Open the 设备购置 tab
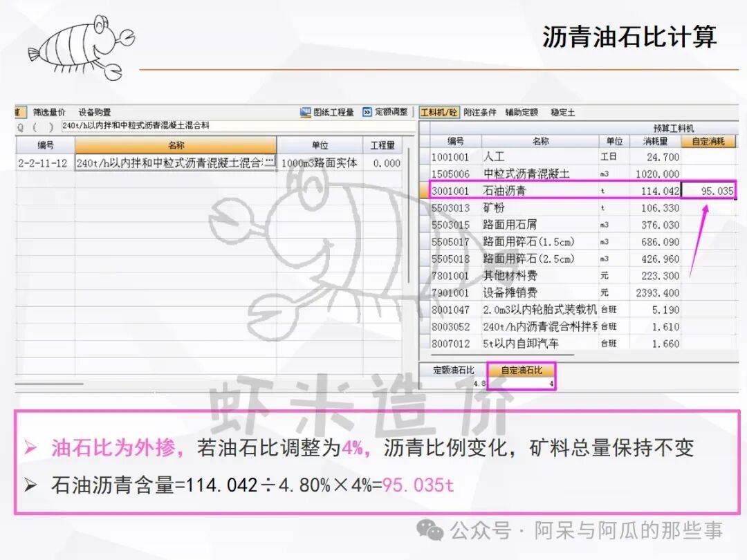Viewport: 747px width, 560px height. pyautogui.click(x=94, y=113)
